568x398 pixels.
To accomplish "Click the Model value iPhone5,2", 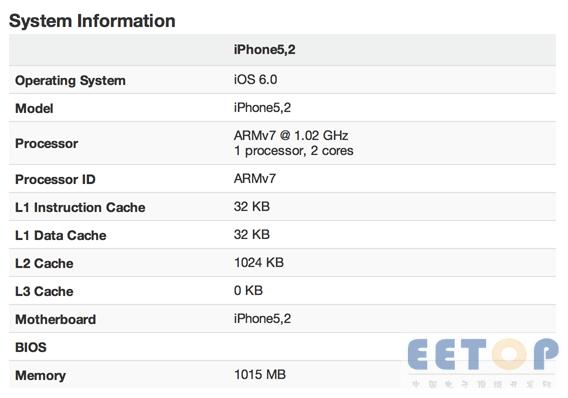I will point(262,108).
